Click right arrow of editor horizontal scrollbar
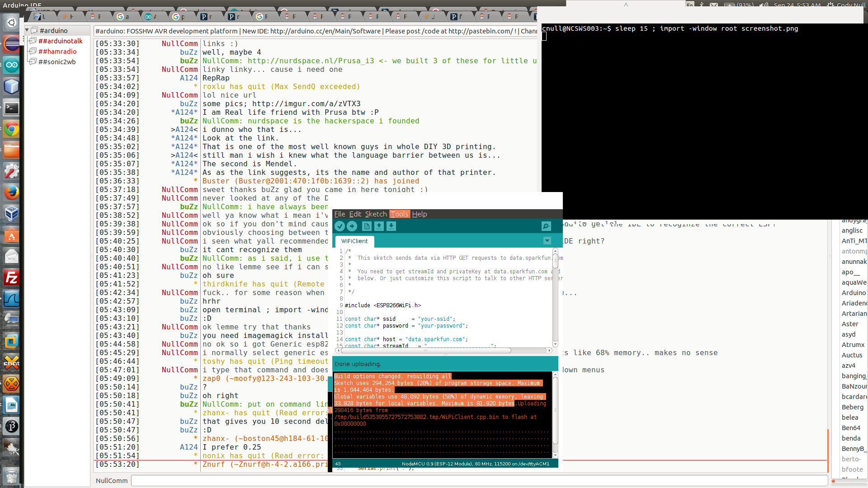868x488 pixels. tap(549, 351)
